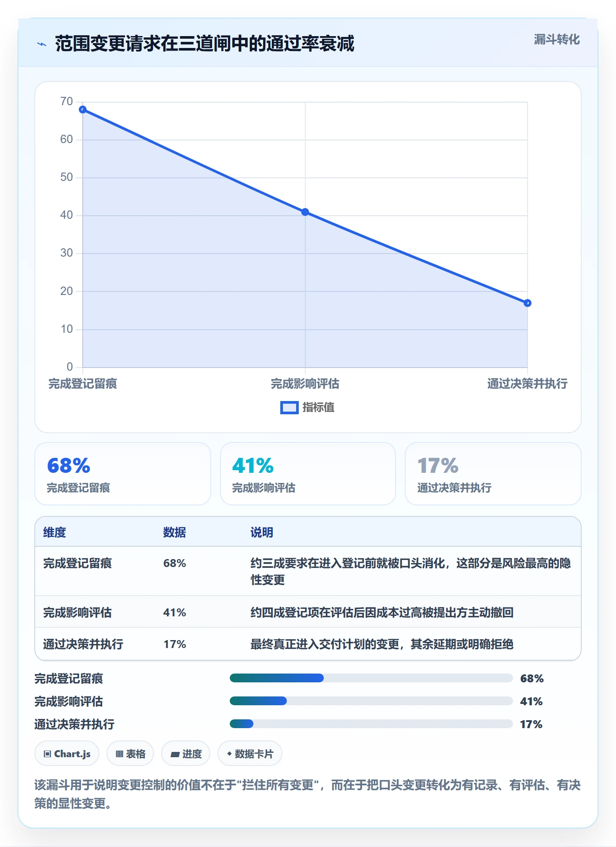
Task: Click the 17% stat card
Action: (x=493, y=474)
